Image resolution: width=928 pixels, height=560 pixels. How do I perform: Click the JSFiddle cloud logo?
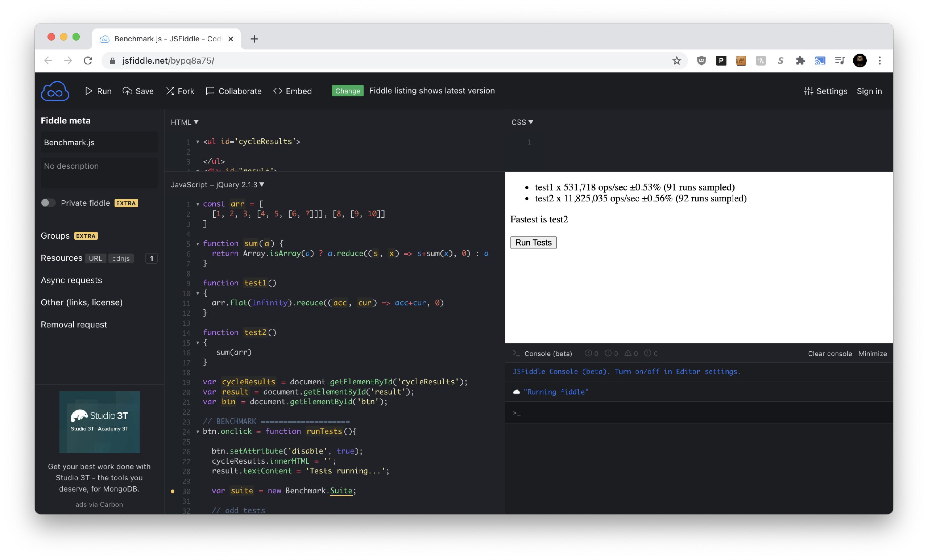point(55,91)
